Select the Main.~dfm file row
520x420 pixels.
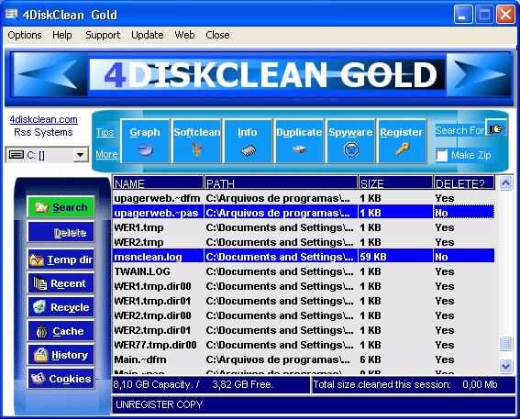tap(304, 359)
